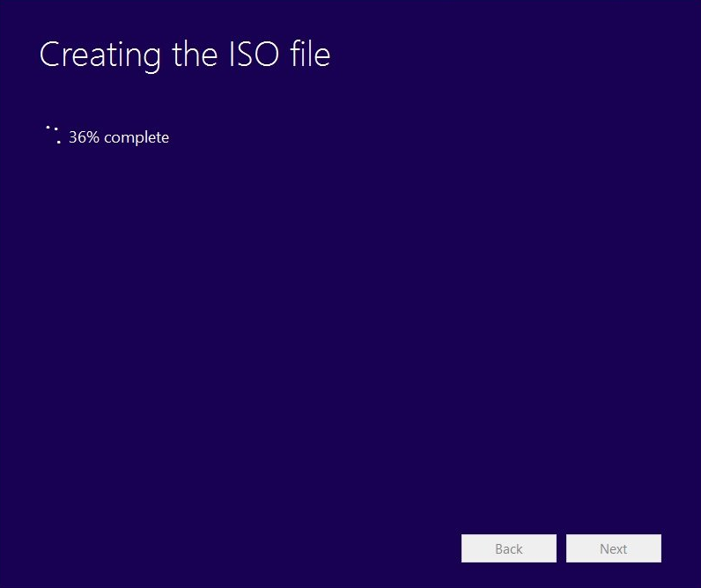The height and width of the screenshot is (588, 701).
Task: Select the word 'Creating' in the title
Action: tap(100, 55)
